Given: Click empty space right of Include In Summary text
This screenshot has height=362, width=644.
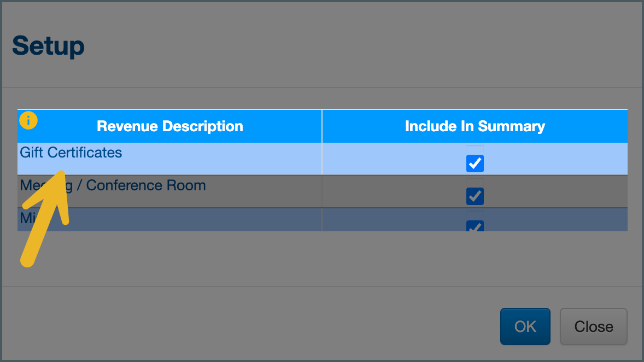Looking at the screenshot, I should [x=588, y=126].
